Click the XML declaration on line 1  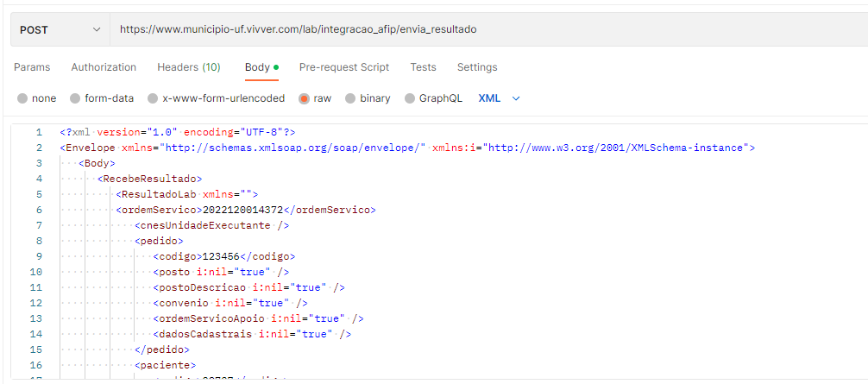pyautogui.click(x=177, y=132)
